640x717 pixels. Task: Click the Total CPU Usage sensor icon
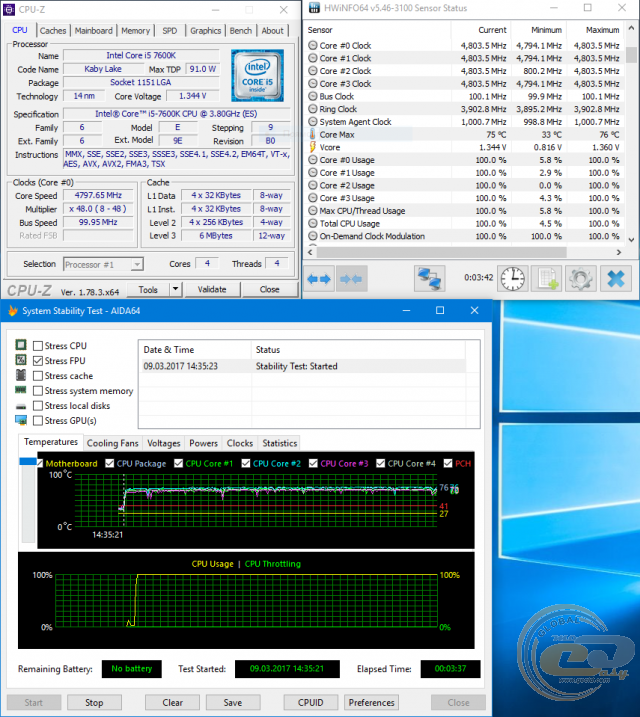point(313,223)
